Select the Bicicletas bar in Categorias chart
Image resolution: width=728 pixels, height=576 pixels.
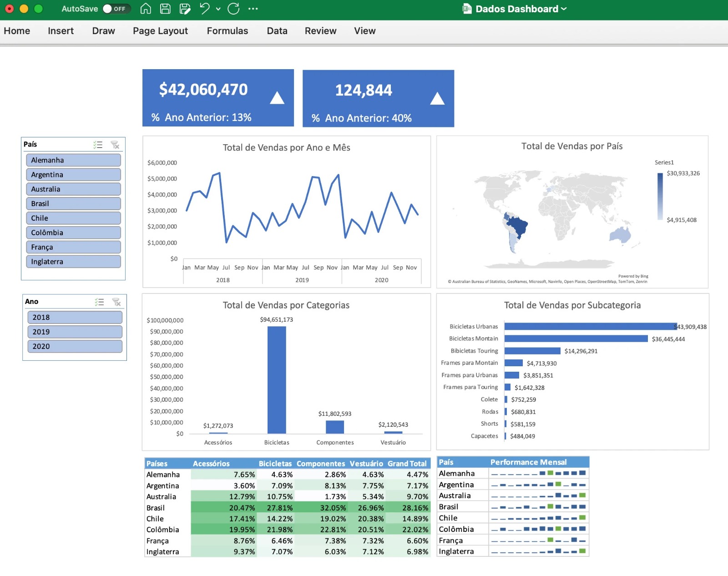click(277, 379)
